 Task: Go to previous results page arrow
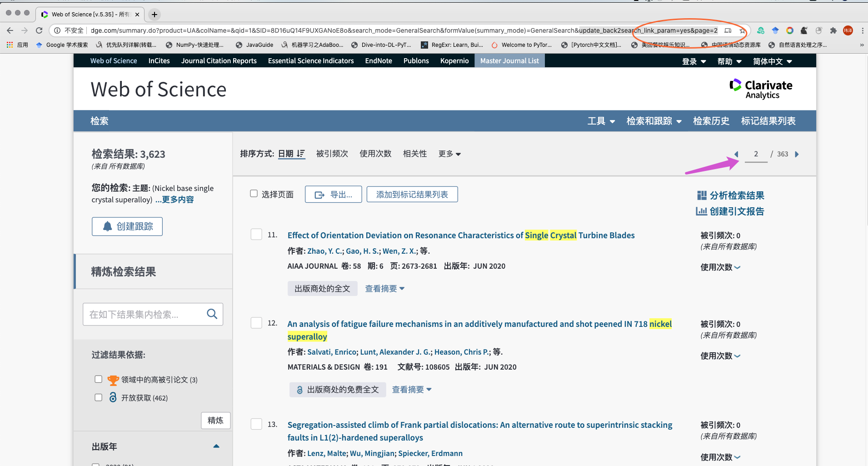point(736,154)
